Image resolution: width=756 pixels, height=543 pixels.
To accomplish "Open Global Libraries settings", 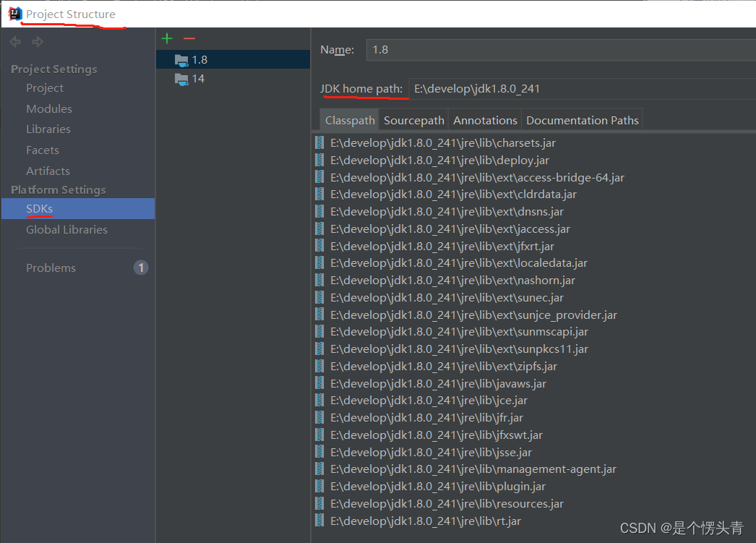I will (x=66, y=229).
